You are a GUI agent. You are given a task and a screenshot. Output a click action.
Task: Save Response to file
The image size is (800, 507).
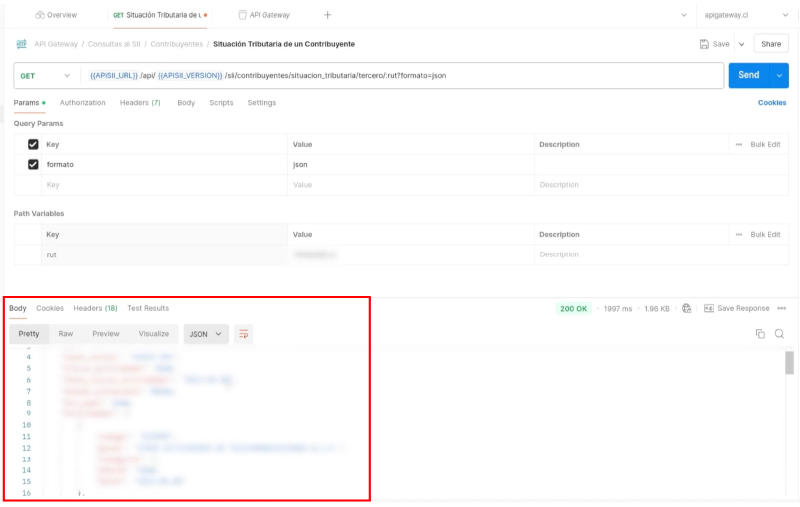pos(737,309)
